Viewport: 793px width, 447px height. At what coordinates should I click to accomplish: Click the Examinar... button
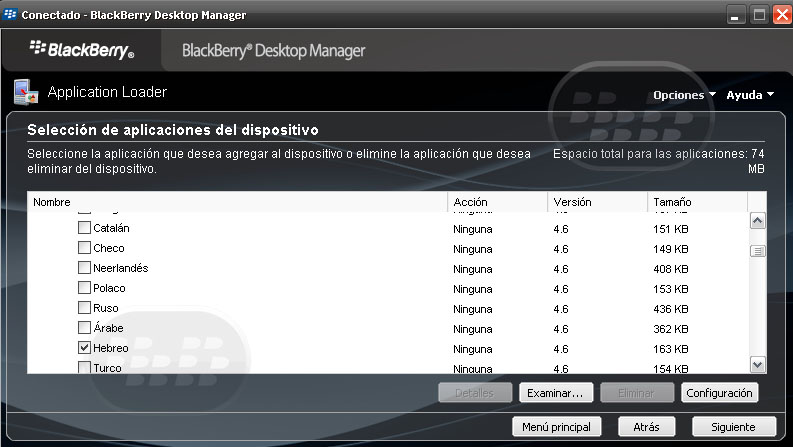pos(557,393)
